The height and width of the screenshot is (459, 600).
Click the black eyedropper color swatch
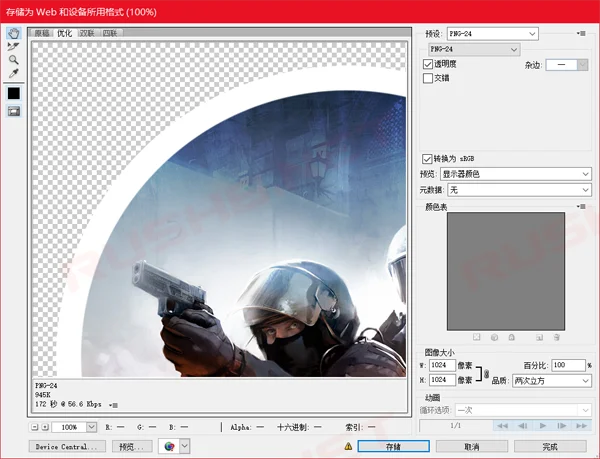click(14, 93)
